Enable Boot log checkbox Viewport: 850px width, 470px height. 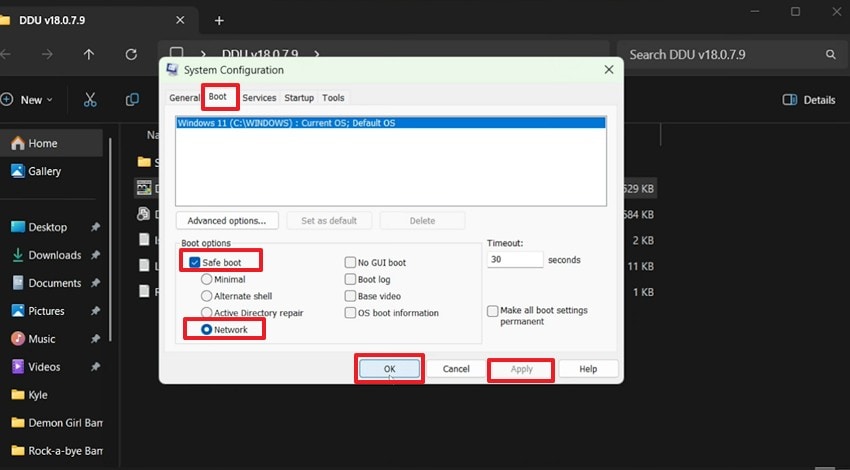350,279
